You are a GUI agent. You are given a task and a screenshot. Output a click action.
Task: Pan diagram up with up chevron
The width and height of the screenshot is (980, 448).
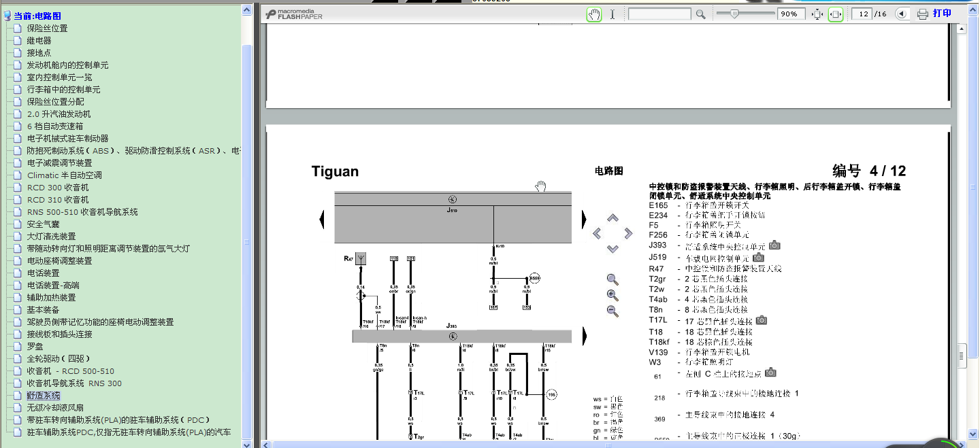pos(612,218)
